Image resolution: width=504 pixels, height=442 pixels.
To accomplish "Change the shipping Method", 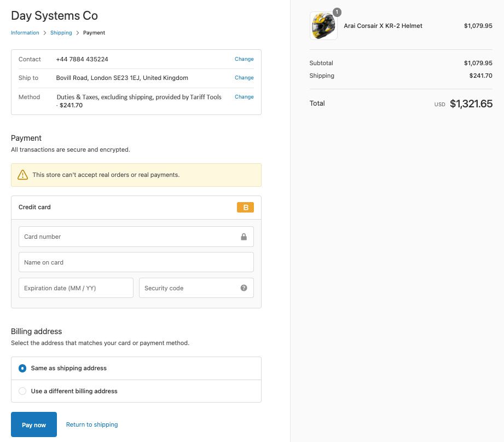I will [244, 97].
